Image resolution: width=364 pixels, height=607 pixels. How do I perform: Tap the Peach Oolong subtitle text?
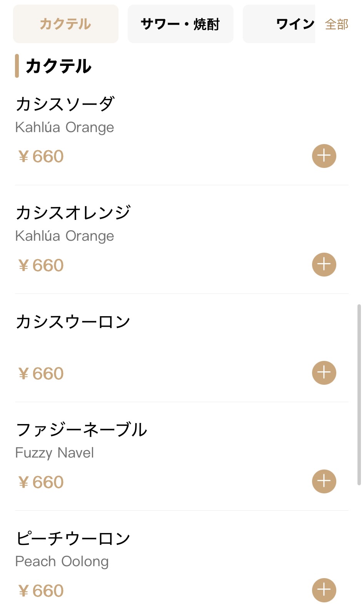[x=62, y=562]
